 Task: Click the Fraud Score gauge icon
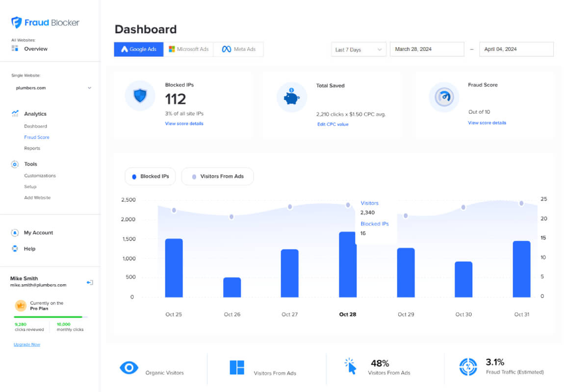pyautogui.click(x=444, y=97)
